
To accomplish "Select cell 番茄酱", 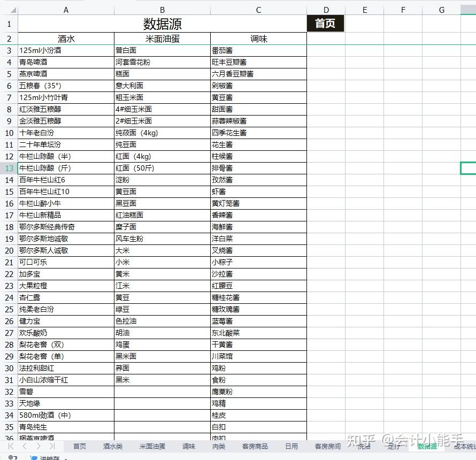I will click(258, 50).
